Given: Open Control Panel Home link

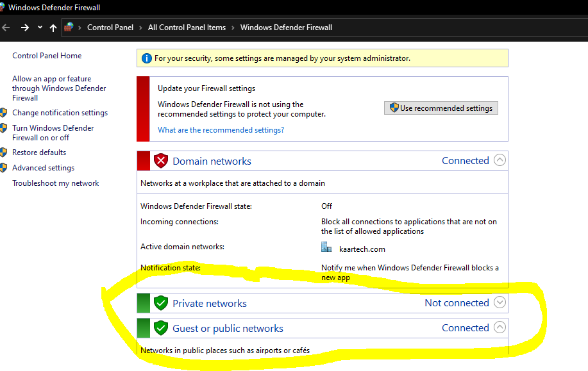Looking at the screenshot, I should point(47,56).
